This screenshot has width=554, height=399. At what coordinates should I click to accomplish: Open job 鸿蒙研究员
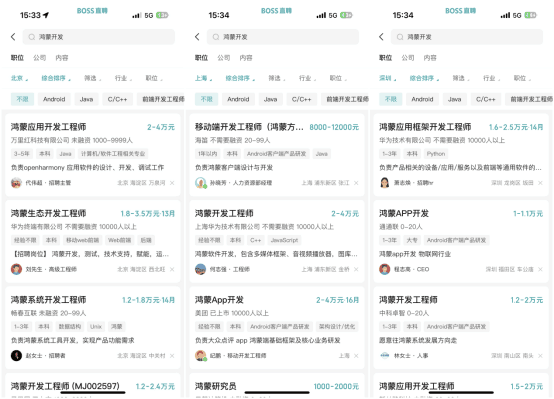click(277, 386)
